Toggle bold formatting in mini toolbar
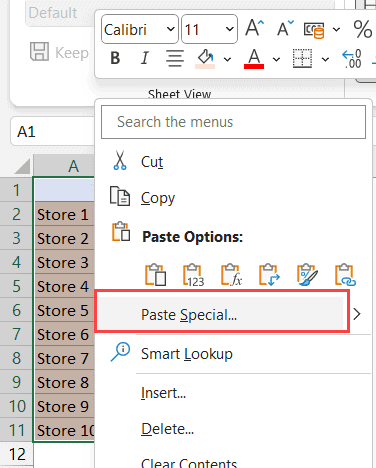 (115, 58)
